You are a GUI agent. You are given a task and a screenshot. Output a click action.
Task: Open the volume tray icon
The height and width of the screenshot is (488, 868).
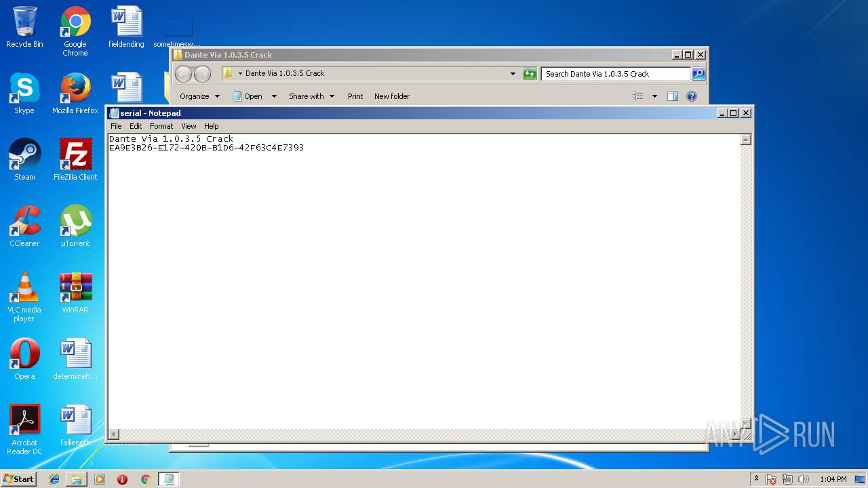tap(804, 479)
